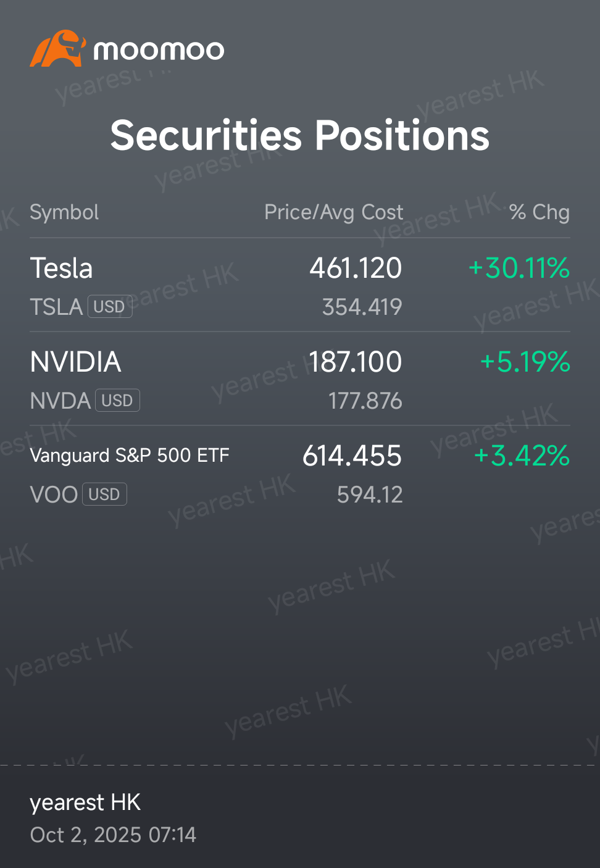The height and width of the screenshot is (868, 600).
Task: Click Tesla's current price 461.120
Action: click(x=356, y=269)
